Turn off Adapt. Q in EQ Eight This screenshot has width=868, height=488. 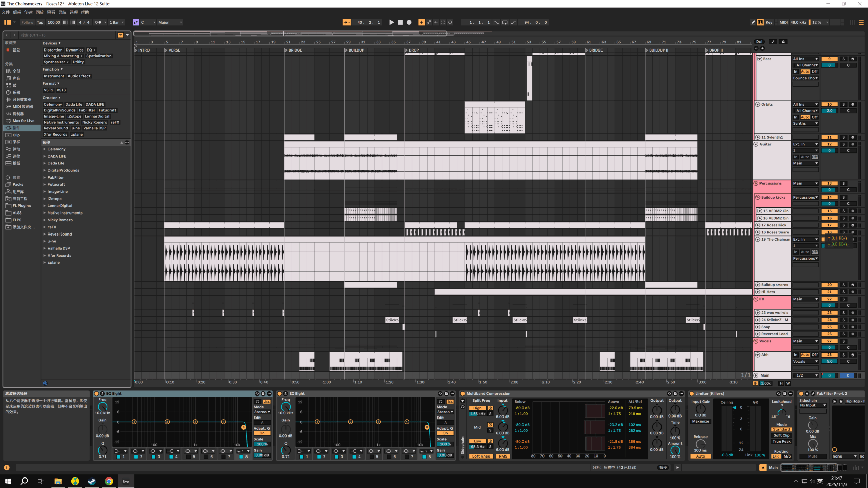click(262, 433)
